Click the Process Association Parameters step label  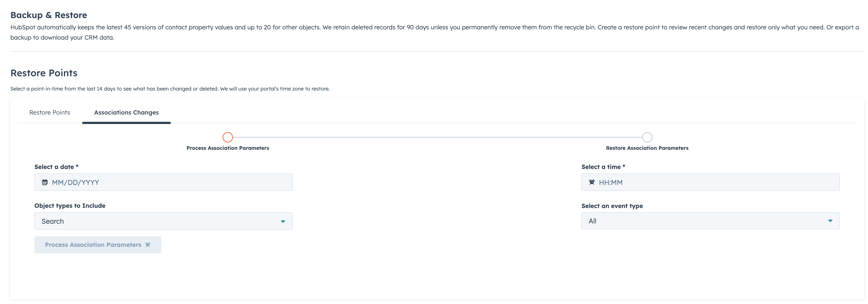tap(228, 148)
